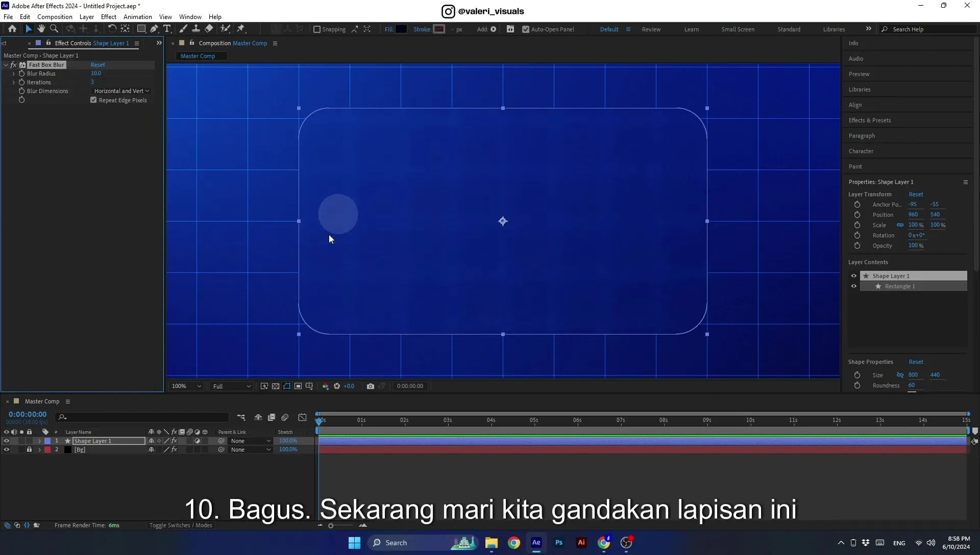This screenshot has height=555, width=980.
Task: Select the Clone Stamp tool
Action: [195, 29]
